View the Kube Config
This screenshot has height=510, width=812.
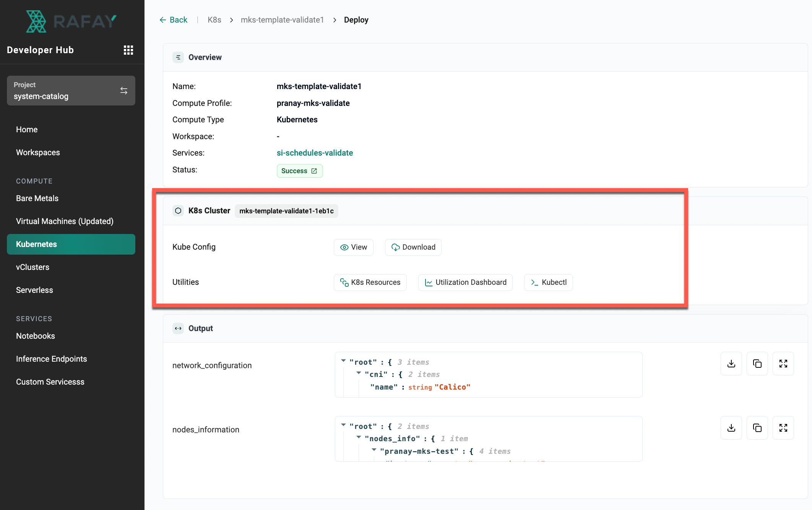[x=354, y=247]
